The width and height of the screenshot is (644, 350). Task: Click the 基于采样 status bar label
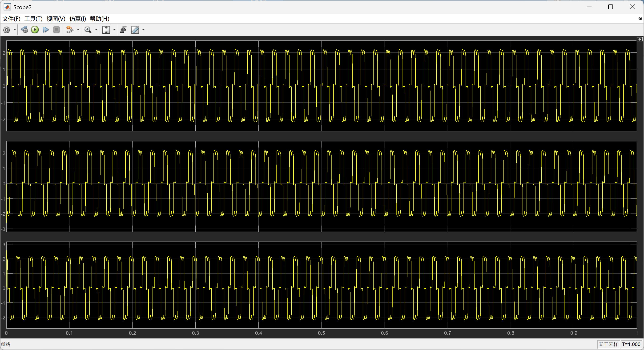coord(608,344)
